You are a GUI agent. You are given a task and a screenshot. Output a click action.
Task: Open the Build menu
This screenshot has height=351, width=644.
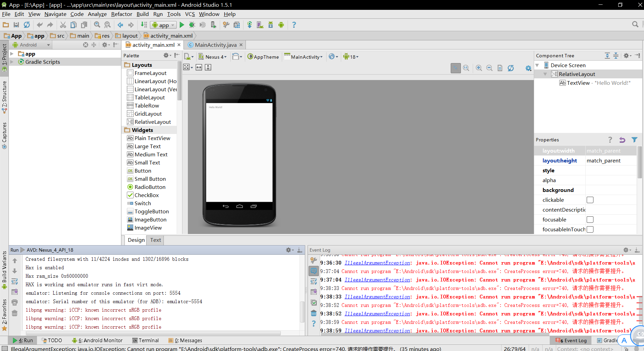[x=142, y=14]
